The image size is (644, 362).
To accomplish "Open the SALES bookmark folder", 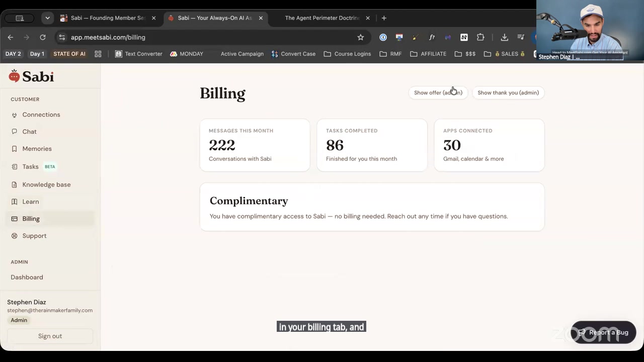I will pyautogui.click(x=505, y=54).
